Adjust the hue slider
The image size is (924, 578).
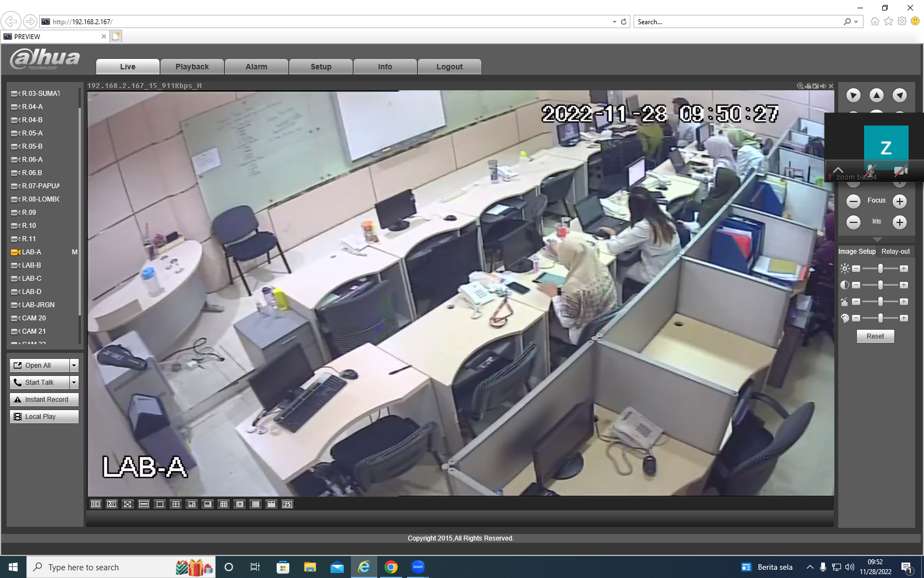coord(880,302)
